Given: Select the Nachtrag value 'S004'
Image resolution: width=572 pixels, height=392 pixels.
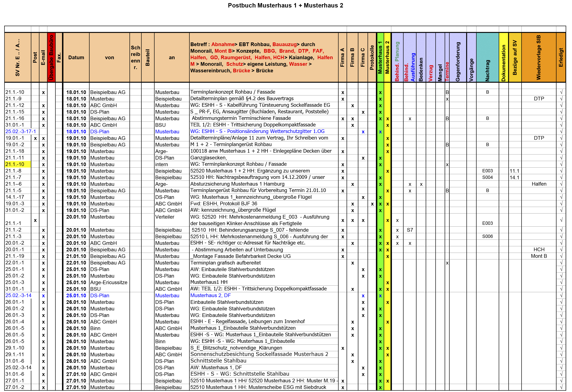Looking at the screenshot, I should [x=488, y=177].
